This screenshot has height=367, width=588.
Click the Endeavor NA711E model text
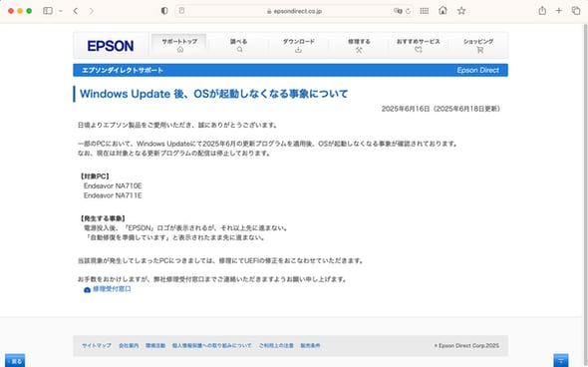point(113,195)
